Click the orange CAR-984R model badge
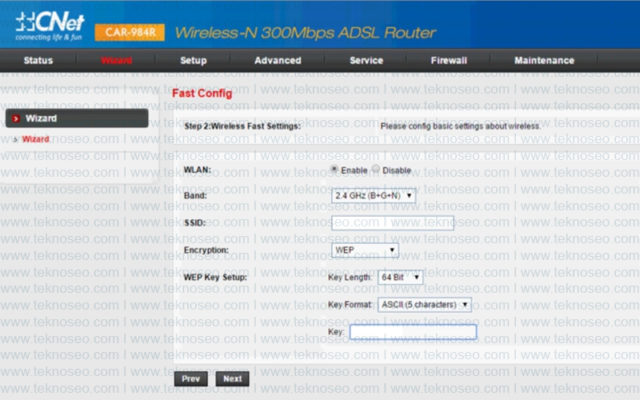The image size is (640, 400). 130,32
